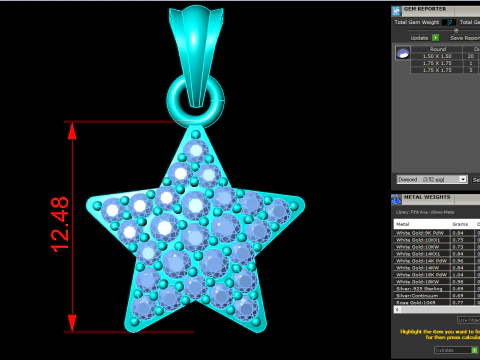Click the Metal column header
Image resolution: width=480 pixels, height=360 pixels.
coord(422,224)
